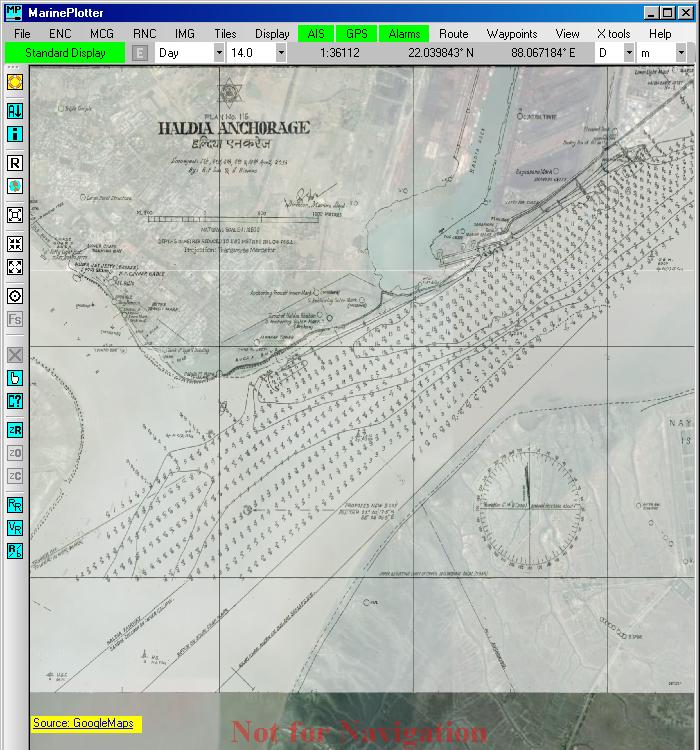Click the HALDIA ANCHORAGE chart title

tap(234, 128)
